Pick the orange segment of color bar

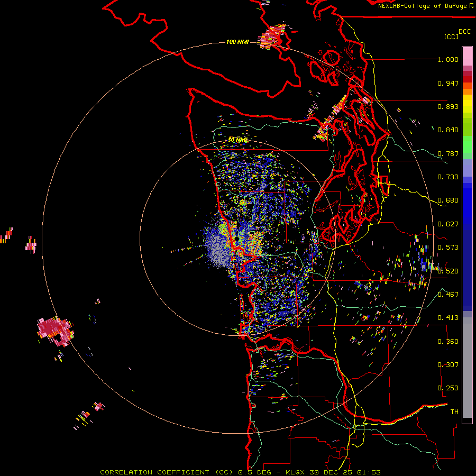[x=467, y=91]
